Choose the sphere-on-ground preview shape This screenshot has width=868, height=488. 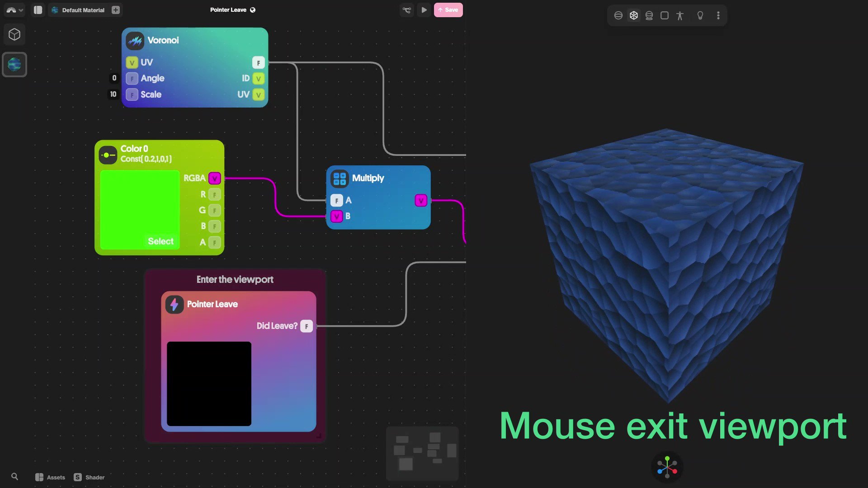click(x=649, y=15)
